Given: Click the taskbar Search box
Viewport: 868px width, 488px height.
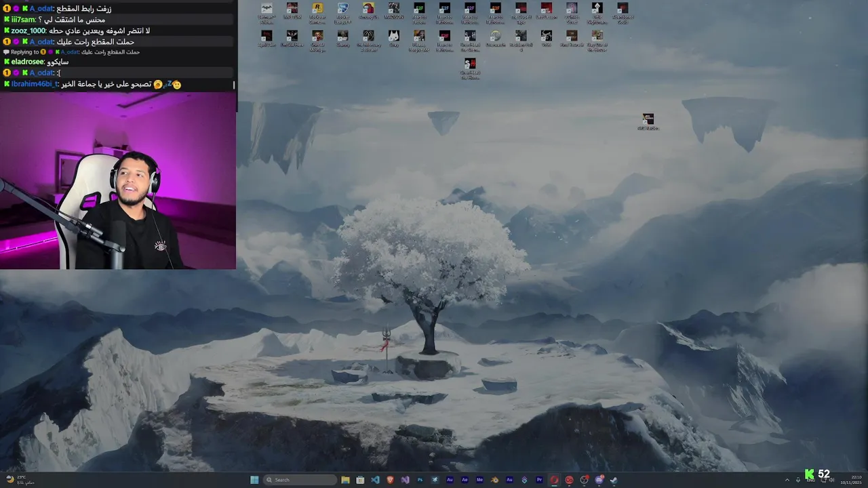Looking at the screenshot, I should pyautogui.click(x=300, y=480).
